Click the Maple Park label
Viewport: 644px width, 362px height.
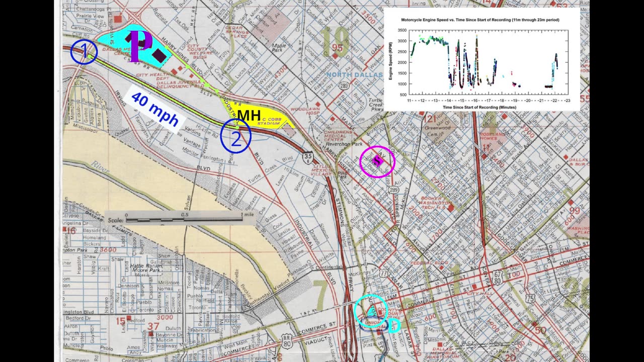279,48
